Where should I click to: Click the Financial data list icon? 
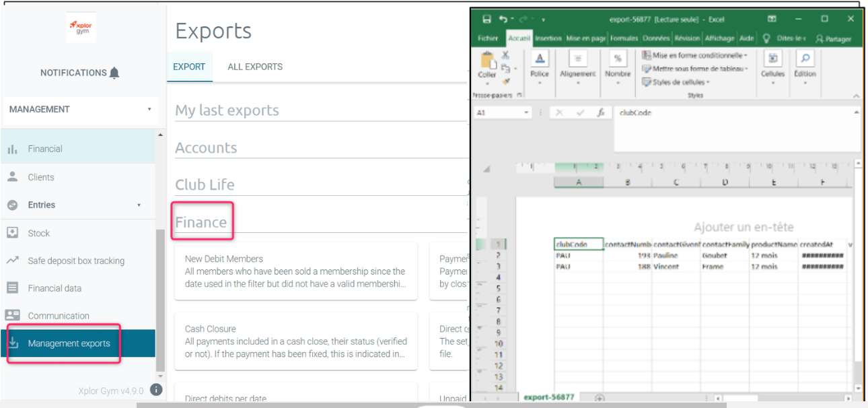[x=12, y=287]
